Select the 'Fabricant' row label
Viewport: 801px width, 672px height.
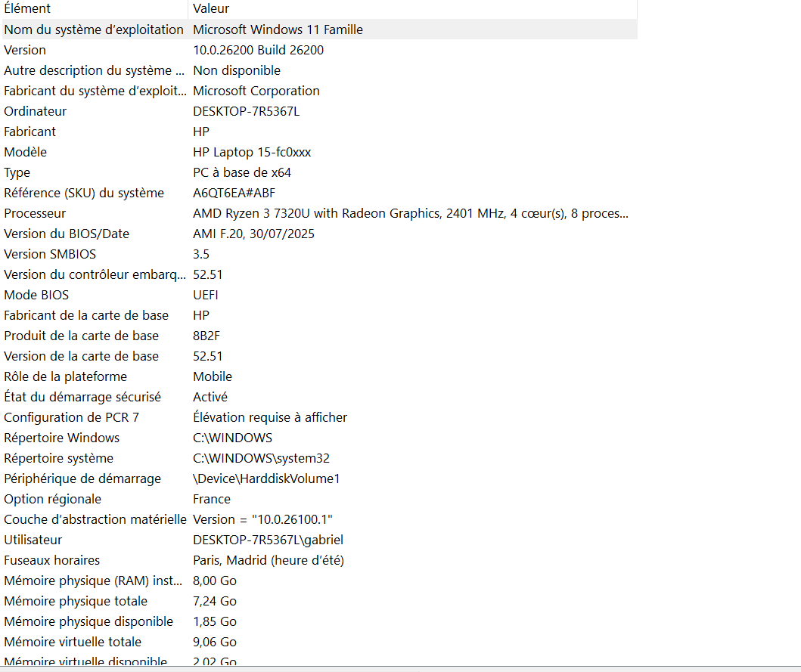[29, 132]
